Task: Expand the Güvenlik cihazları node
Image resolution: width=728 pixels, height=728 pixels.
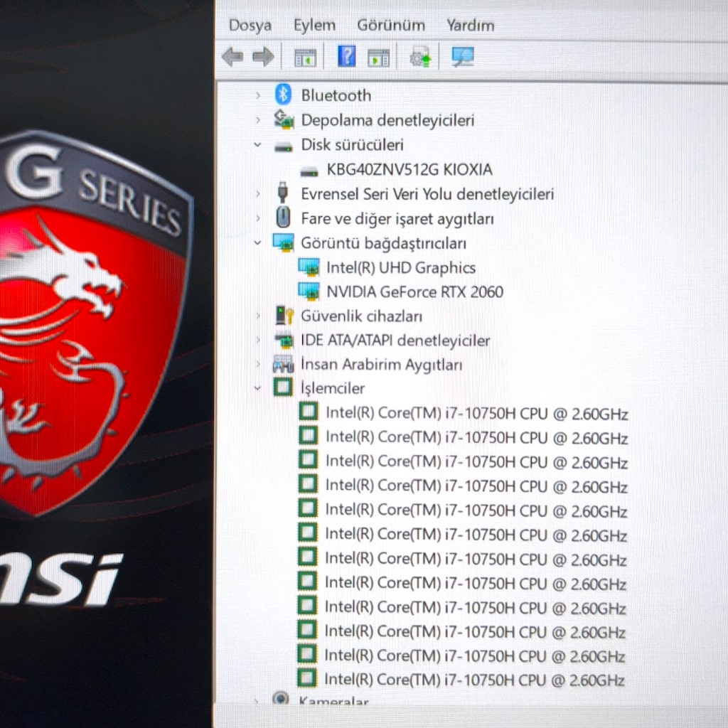Action: point(257,316)
